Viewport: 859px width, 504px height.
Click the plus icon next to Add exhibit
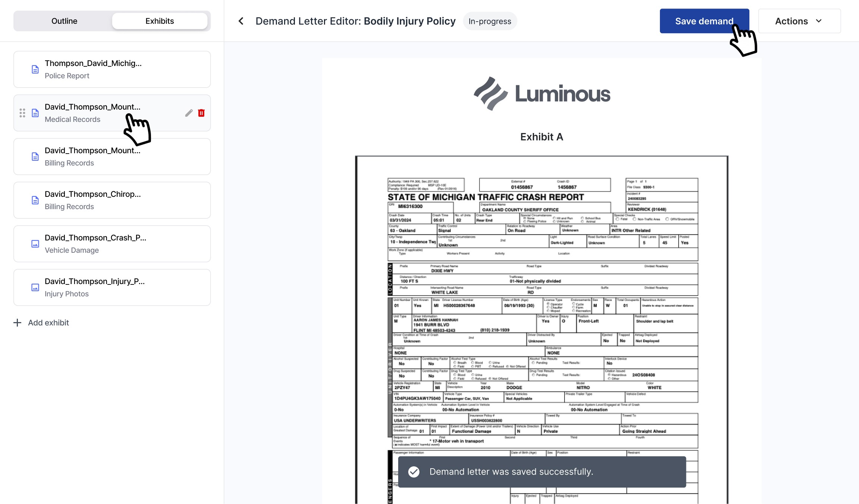[17, 322]
